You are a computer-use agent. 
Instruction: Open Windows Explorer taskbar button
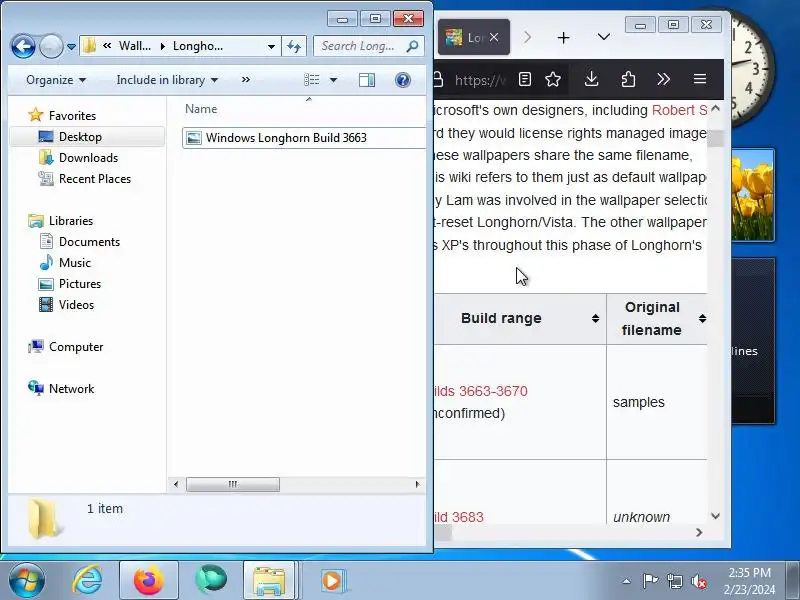pos(269,580)
